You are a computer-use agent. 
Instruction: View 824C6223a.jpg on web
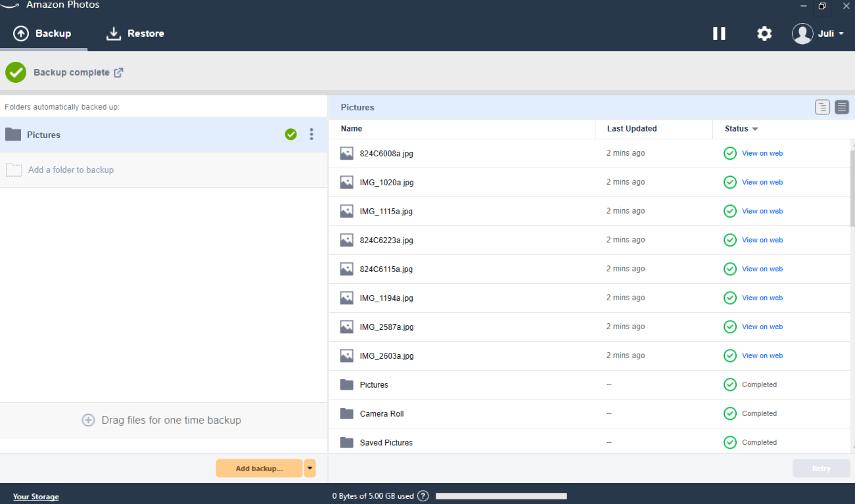pos(762,240)
